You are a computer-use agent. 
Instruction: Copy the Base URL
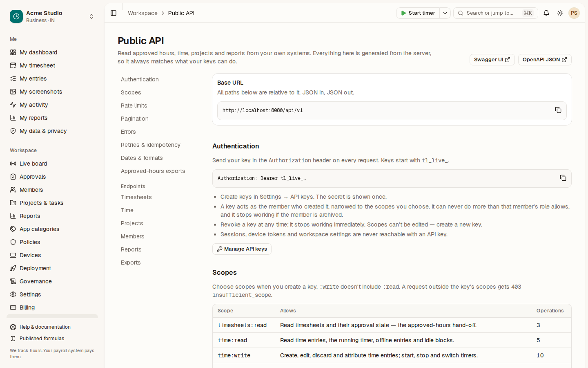pyautogui.click(x=558, y=110)
